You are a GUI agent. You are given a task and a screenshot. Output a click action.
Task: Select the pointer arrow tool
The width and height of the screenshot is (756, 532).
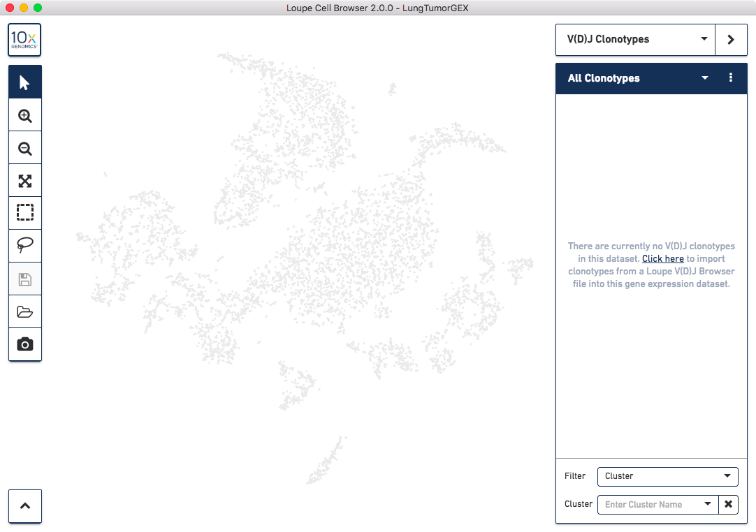coord(25,82)
